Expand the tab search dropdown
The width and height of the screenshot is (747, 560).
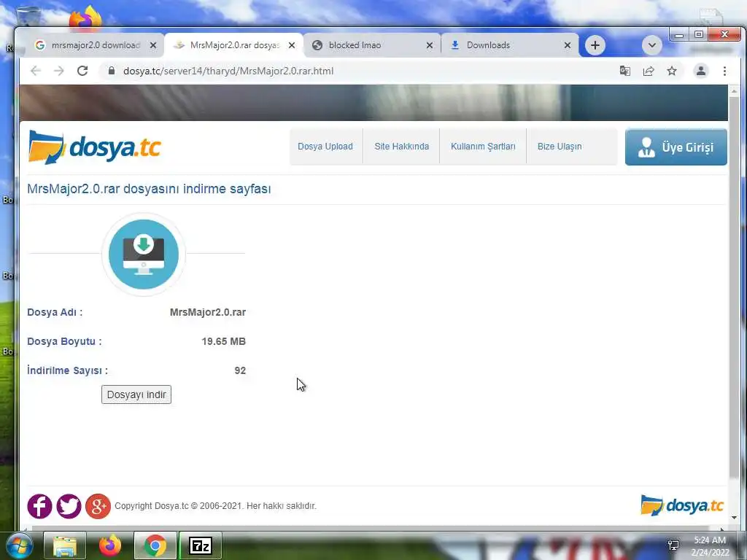[x=651, y=45]
